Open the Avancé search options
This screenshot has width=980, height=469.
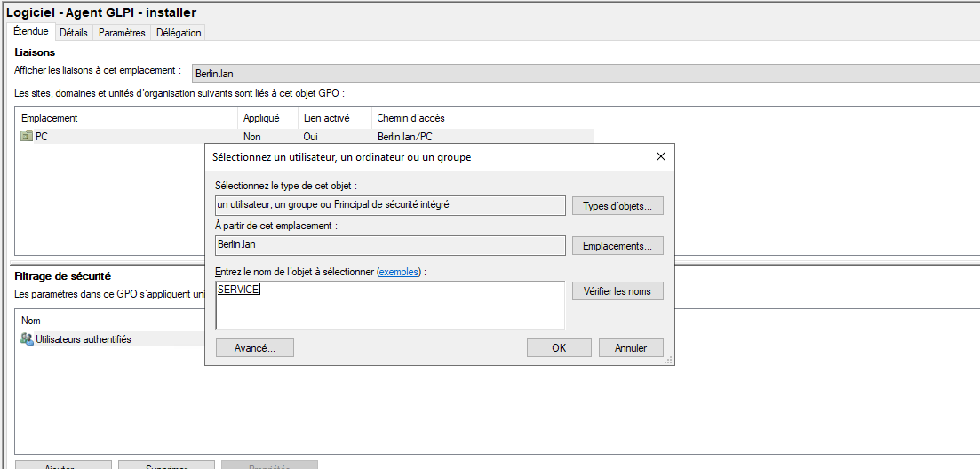(255, 348)
